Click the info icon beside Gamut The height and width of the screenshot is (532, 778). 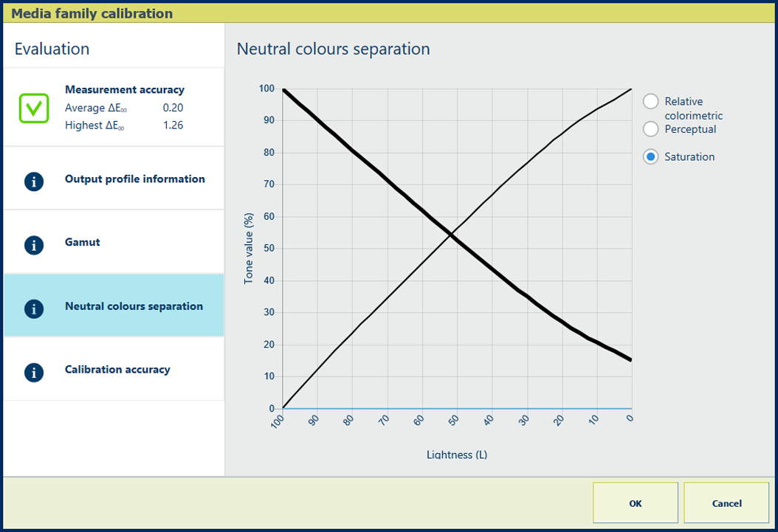34,245
